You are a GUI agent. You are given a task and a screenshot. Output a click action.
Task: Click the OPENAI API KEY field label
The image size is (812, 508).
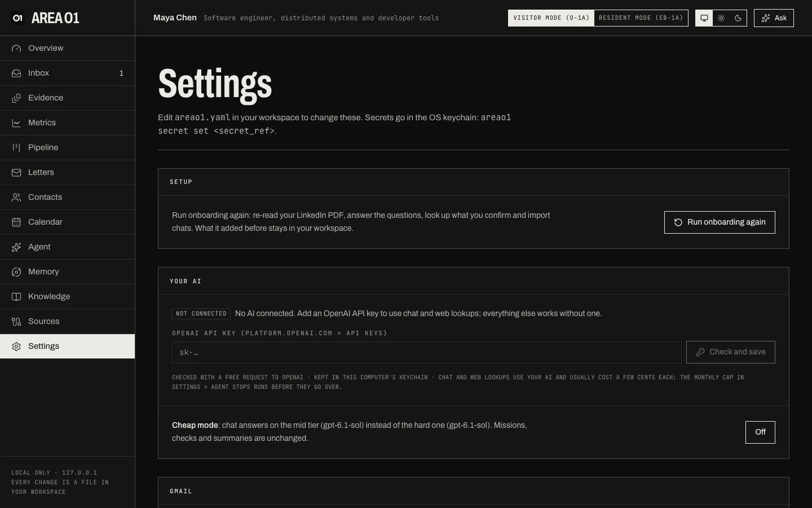pyautogui.click(x=280, y=334)
